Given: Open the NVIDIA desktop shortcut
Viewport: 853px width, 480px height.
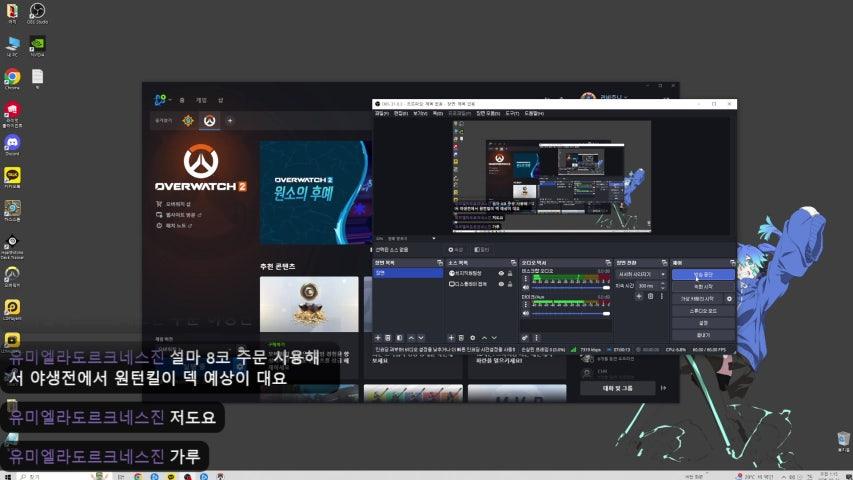Looking at the screenshot, I should point(37,46).
